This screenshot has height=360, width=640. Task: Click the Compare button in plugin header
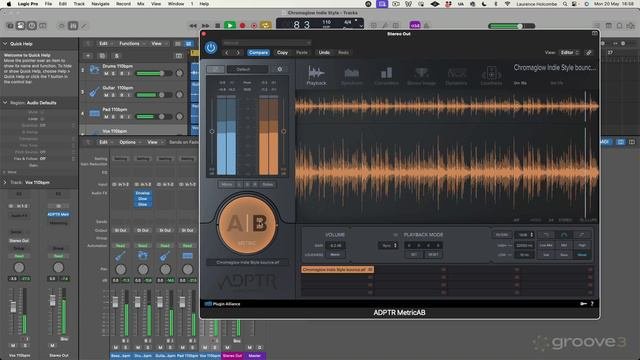[x=258, y=53]
